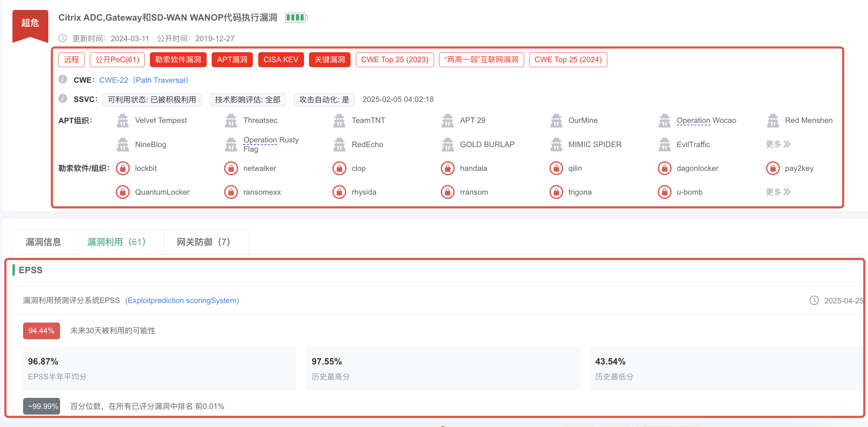Click the APT 29 group icon
The height and width of the screenshot is (427, 868).
(447, 121)
